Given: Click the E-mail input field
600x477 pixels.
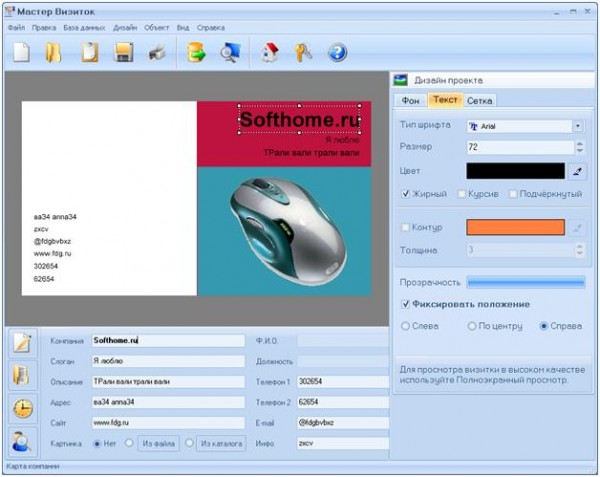Looking at the screenshot, I should pos(343,423).
